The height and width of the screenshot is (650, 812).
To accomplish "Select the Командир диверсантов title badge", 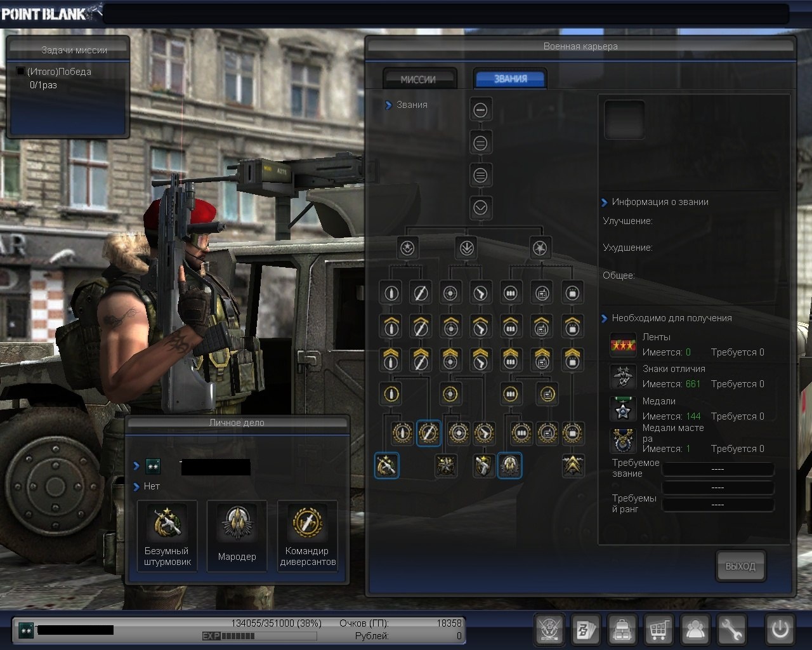I will tap(308, 536).
